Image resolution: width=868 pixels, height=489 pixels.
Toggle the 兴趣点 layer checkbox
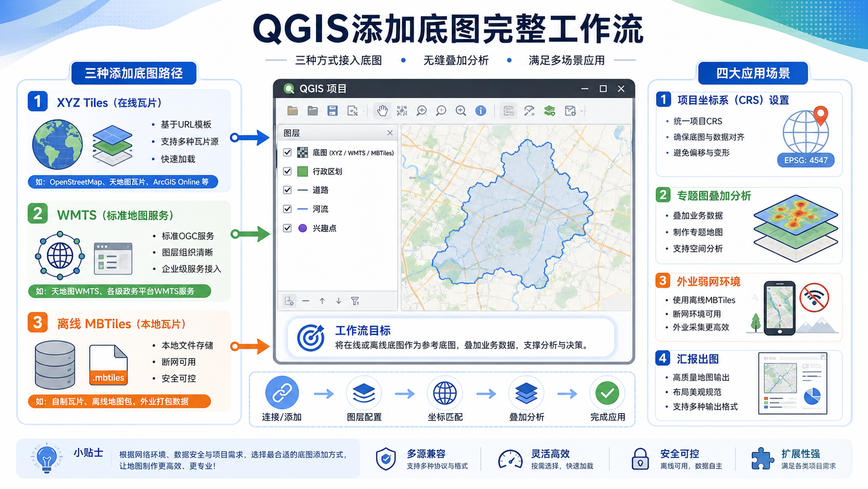287,228
